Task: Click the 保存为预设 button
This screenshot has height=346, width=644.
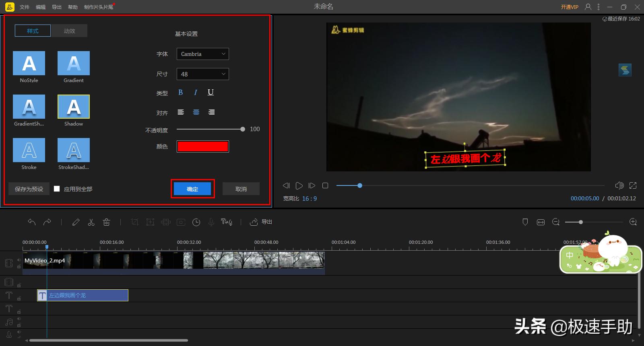Action: point(29,189)
